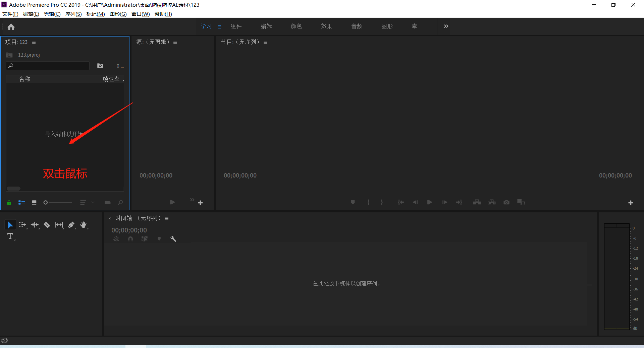Expand Source monitor overflow buttons chevron
Image resolution: width=644 pixels, height=348 pixels.
pos(192,200)
